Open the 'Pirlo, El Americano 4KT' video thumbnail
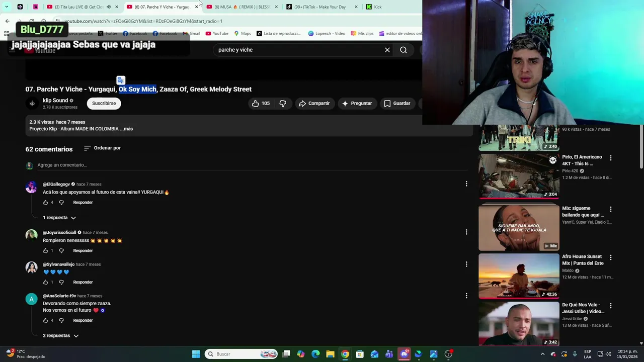644x362 pixels. 519,176
